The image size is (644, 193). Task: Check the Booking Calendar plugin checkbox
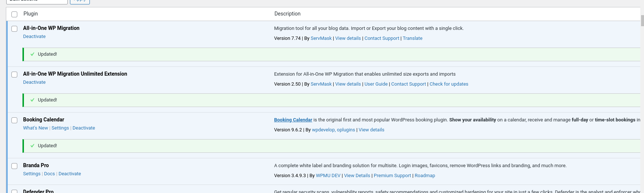coord(14,120)
